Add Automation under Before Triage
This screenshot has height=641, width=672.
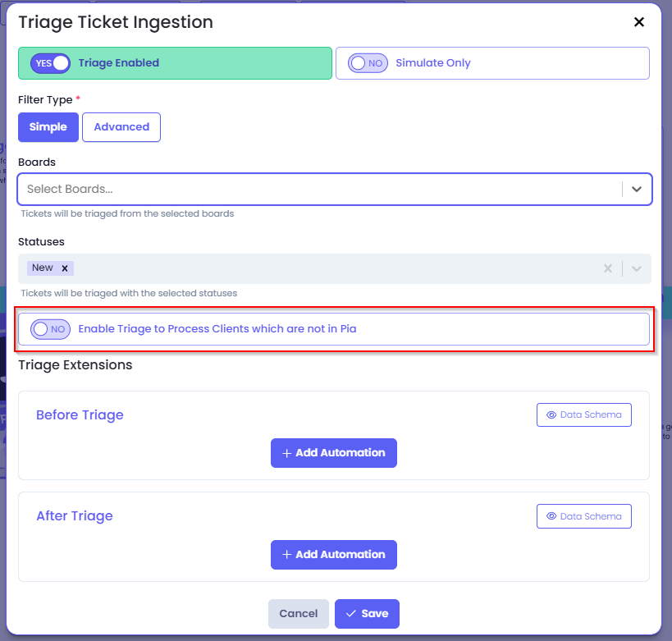coord(333,453)
